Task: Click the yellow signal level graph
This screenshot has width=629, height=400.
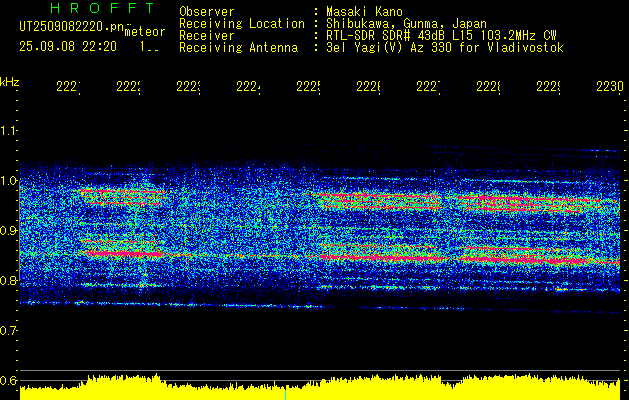Action: pyautogui.click(x=320, y=388)
